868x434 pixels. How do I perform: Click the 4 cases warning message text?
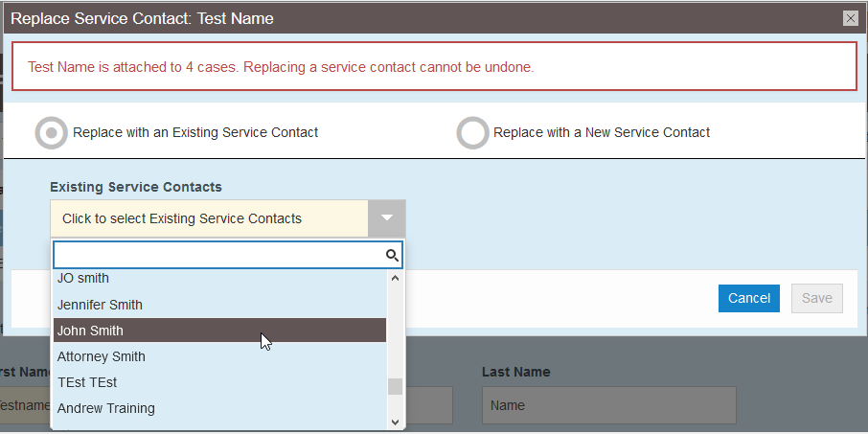point(281,67)
